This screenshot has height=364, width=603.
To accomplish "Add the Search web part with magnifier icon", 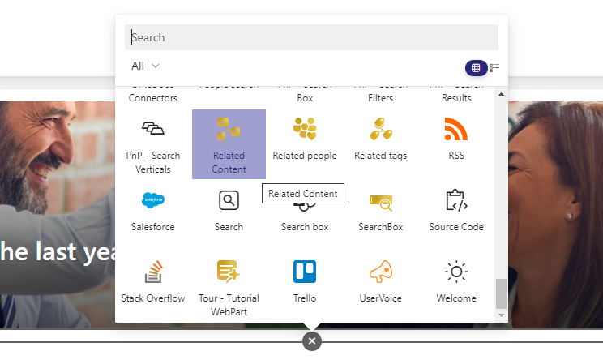I will 229,211.
